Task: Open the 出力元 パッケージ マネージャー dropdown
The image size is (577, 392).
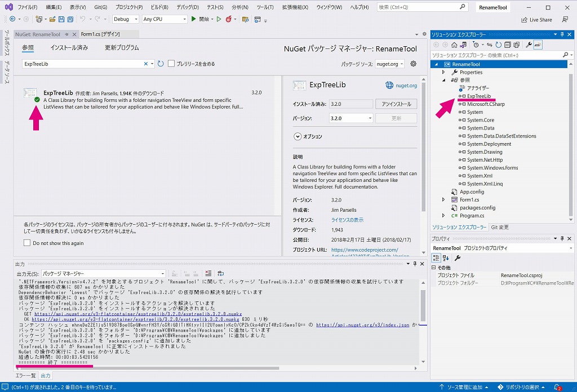Action: pyautogui.click(x=103, y=274)
